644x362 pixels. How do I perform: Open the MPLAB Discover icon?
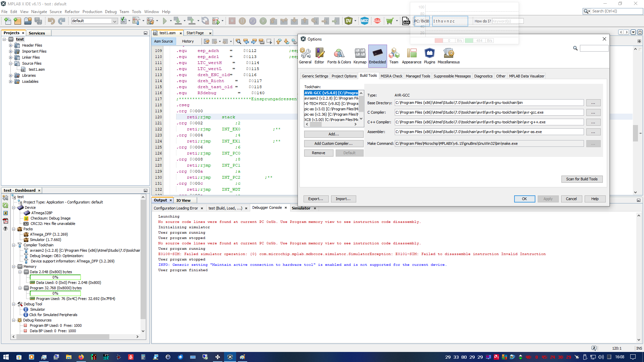pyautogui.click(x=377, y=21)
